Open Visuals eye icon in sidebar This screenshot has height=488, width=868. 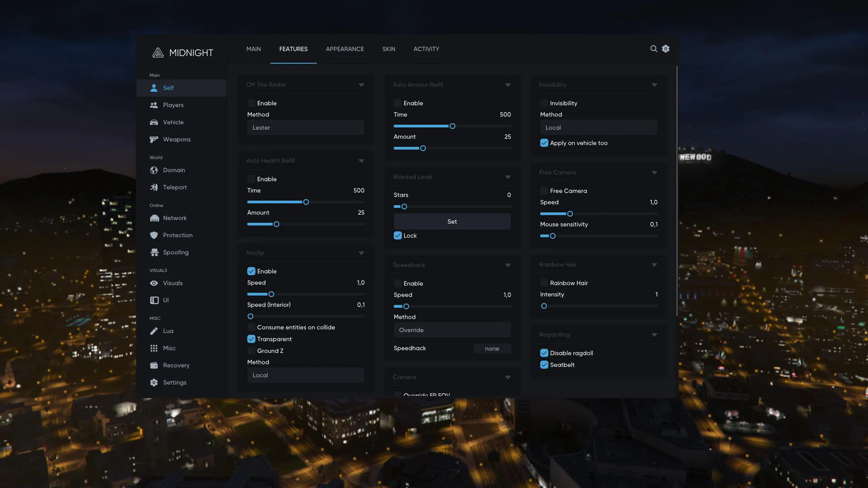154,283
